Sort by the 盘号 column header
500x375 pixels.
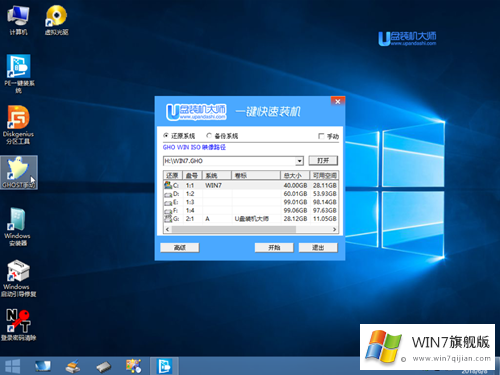coord(192,175)
